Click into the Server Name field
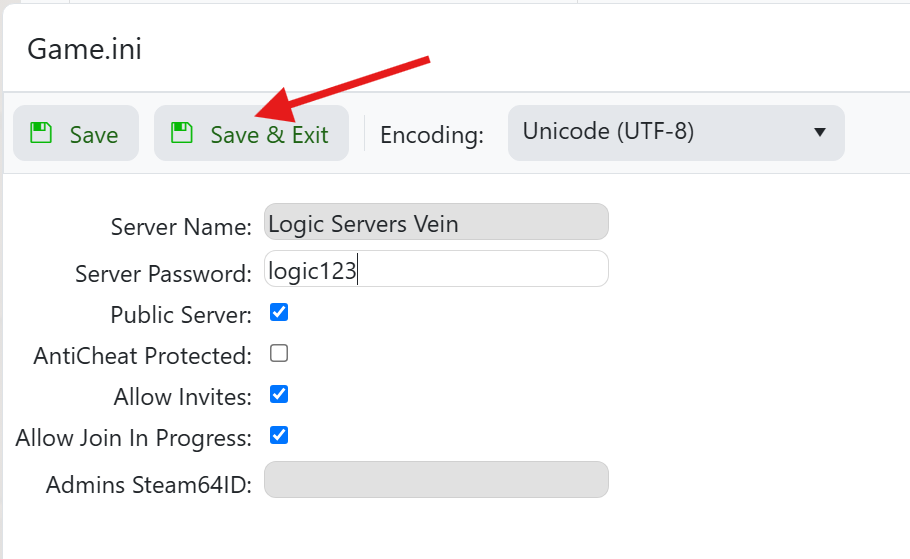910x559 pixels. [436, 222]
